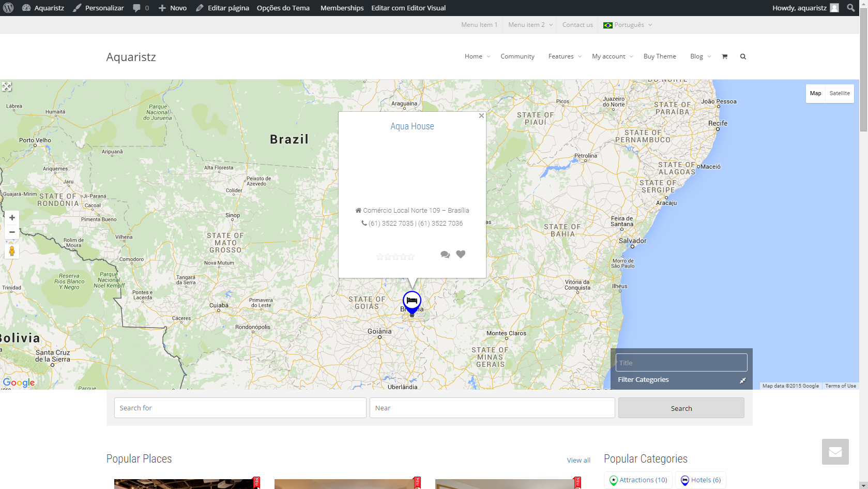This screenshot has width=868, height=489.
Task: Open Memberships in admin bar
Action: pyautogui.click(x=342, y=8)
